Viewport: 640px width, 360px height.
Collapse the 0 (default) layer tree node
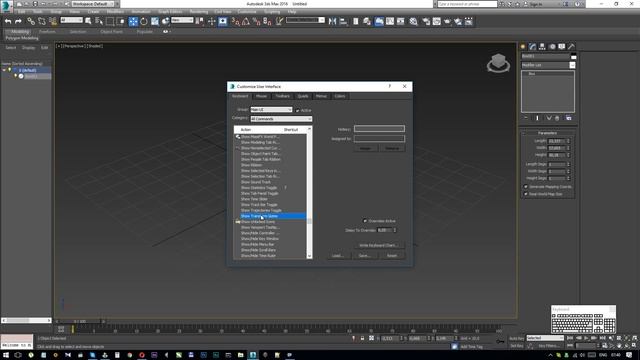(x=4, y=70)
